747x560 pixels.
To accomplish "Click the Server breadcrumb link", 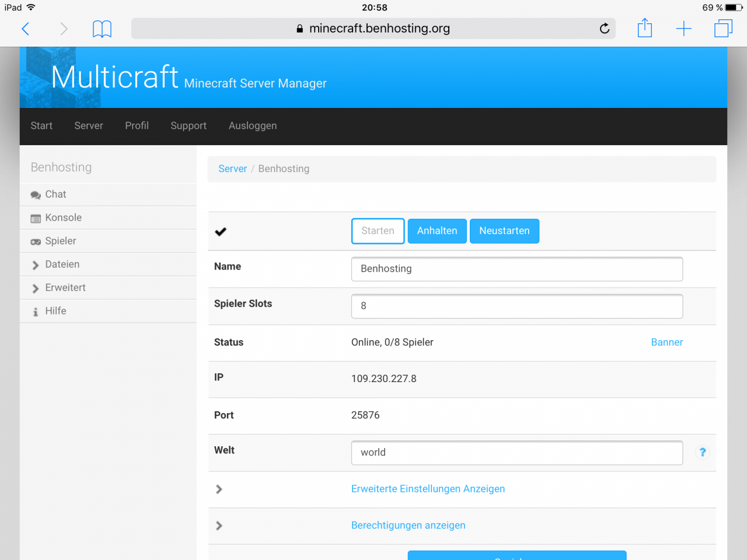I will click(x=232, y=169).
